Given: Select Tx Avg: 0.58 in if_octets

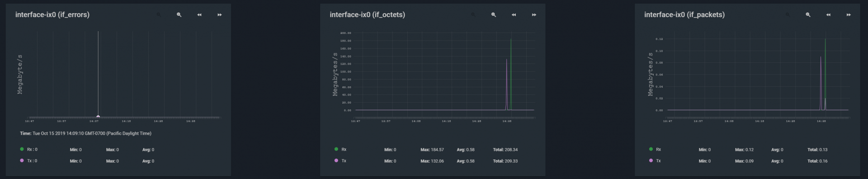Looking at the screenshot, I should 466,161.
